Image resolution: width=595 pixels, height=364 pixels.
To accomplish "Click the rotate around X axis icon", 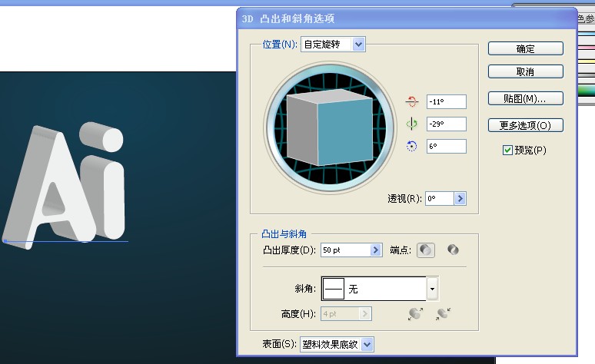I will 412,101.
